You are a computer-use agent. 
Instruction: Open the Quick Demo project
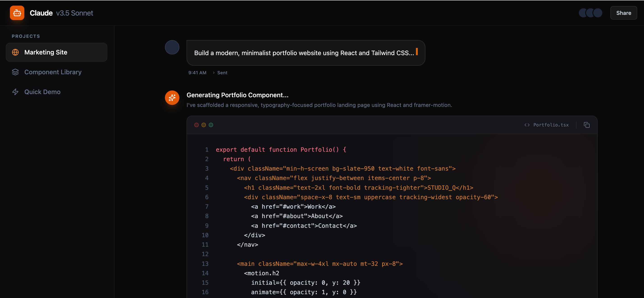click(57, 92)
